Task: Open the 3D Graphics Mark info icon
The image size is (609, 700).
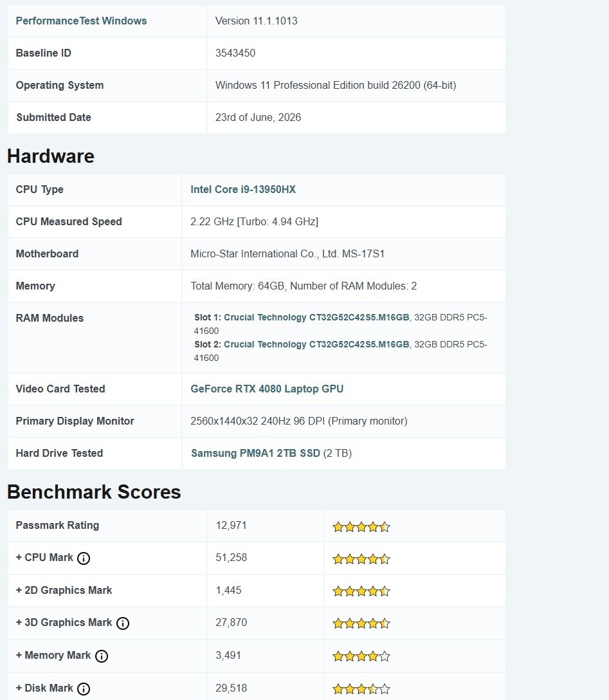Action: (x=123, y=623)
